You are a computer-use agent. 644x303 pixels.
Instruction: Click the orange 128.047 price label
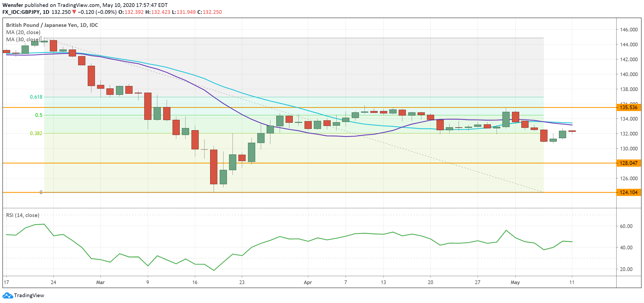pyautogui.click(x=628, y=163)
